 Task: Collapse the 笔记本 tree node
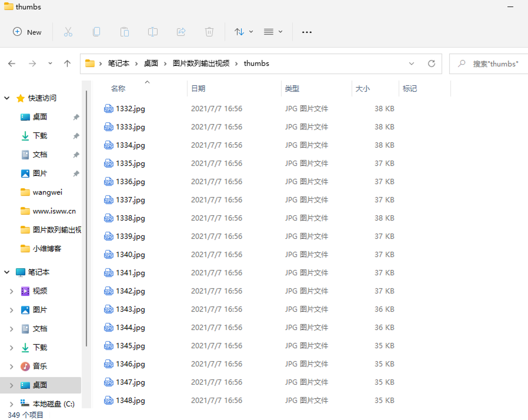pos(7,272)
